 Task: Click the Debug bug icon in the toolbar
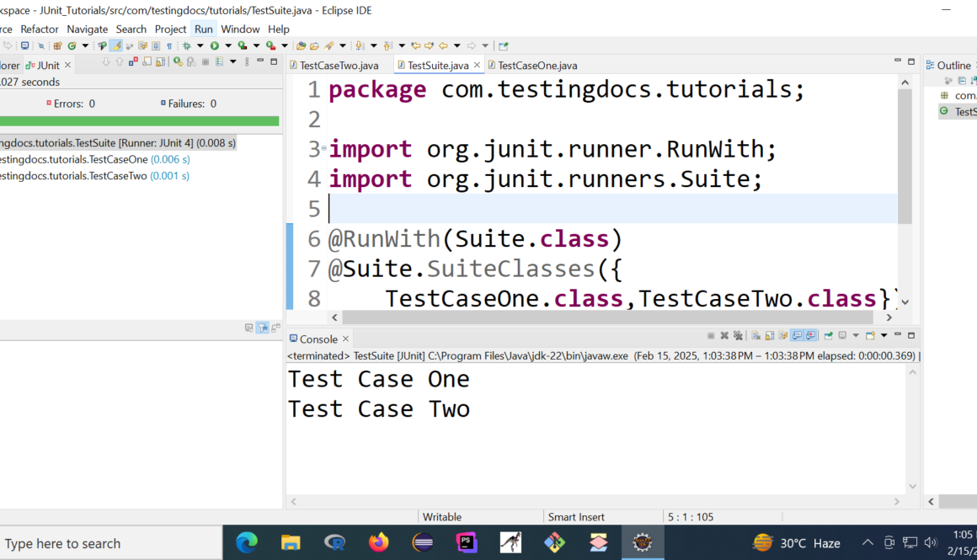click(x=187, y=45)
